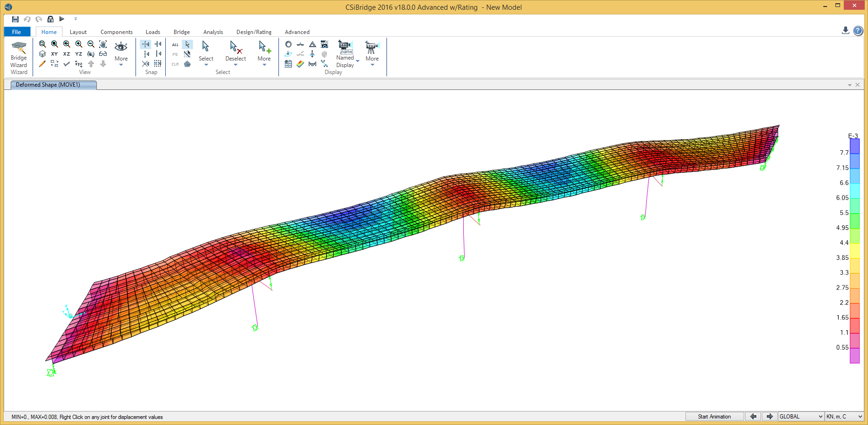Switch to the Analysis ribbon tab
Image resolution: width=868 pixels, height=425 pixels.
(213, 32)
